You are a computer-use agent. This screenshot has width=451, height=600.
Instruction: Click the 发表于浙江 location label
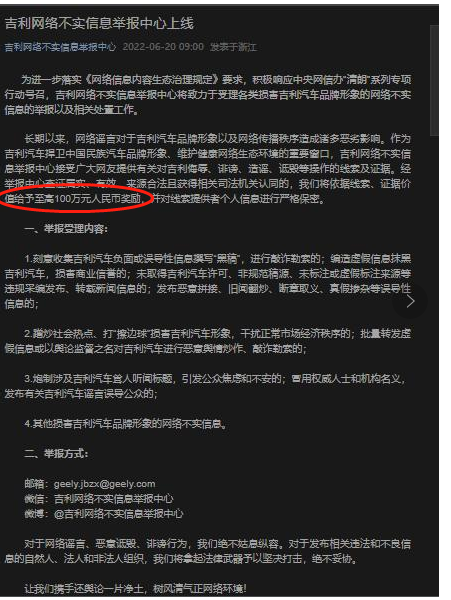point(233,47)
